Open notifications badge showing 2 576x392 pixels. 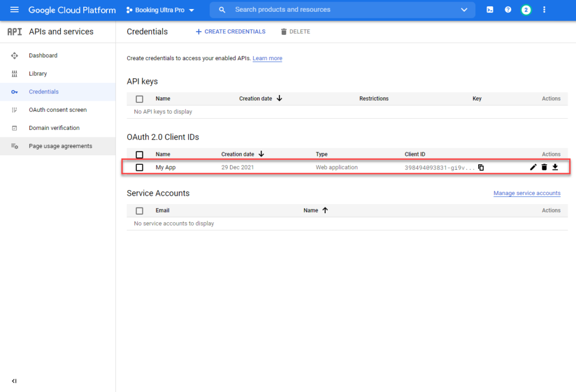click(526, 10)
